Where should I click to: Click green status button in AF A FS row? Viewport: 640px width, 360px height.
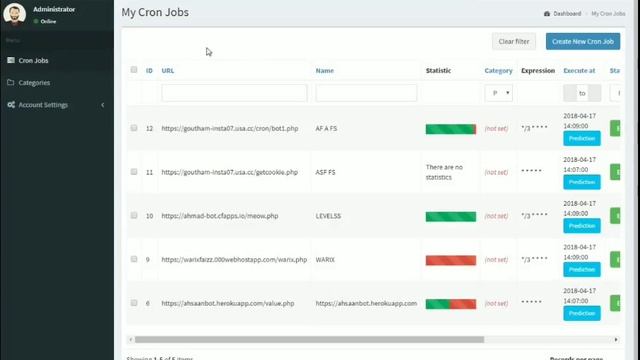tap(615, 128)
